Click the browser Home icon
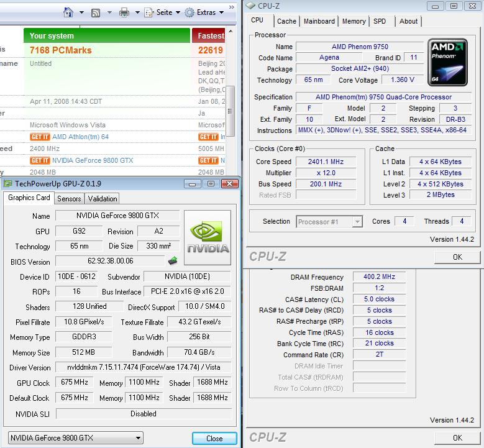Viewport: 484px width, 448px height. [x=68, y=12]
